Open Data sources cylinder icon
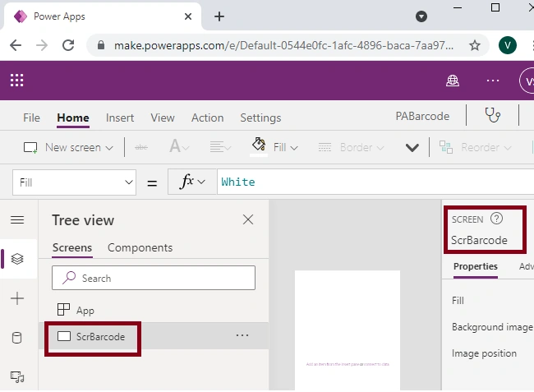The width and height of the screenshot is (534, 392). tap(17, 338)
